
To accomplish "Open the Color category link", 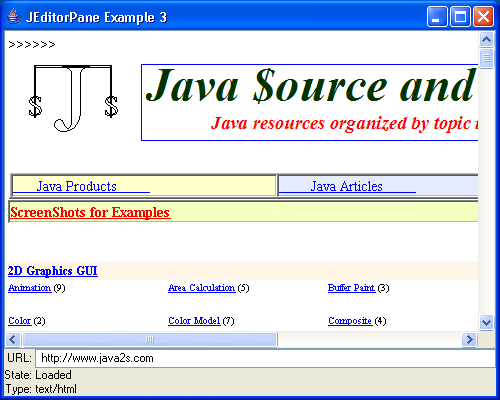I will pyautogui.click(x=20, y=321).
